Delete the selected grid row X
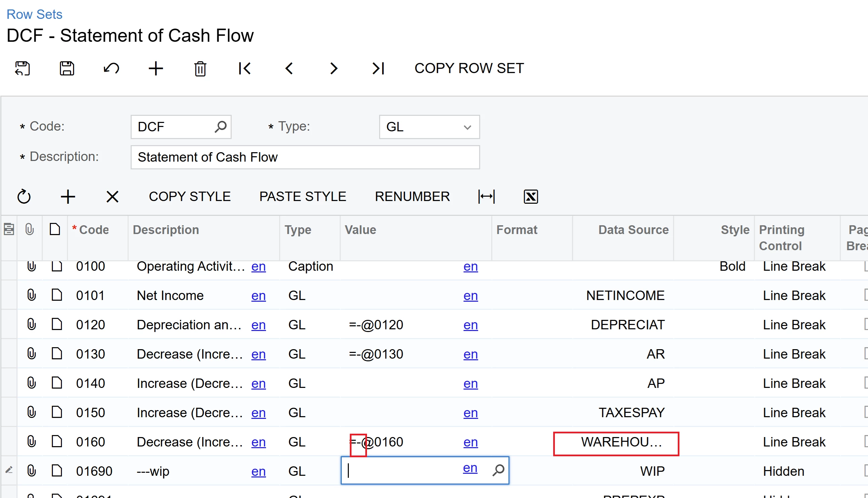The width and height of the screenshot is (868, 498). (112, 197)
